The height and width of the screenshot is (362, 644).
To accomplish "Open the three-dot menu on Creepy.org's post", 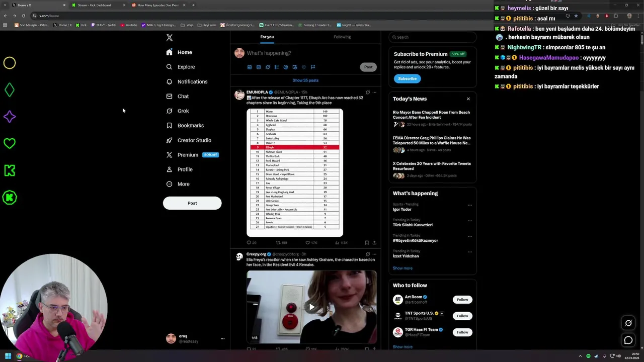I will click(x=374, y=254).
